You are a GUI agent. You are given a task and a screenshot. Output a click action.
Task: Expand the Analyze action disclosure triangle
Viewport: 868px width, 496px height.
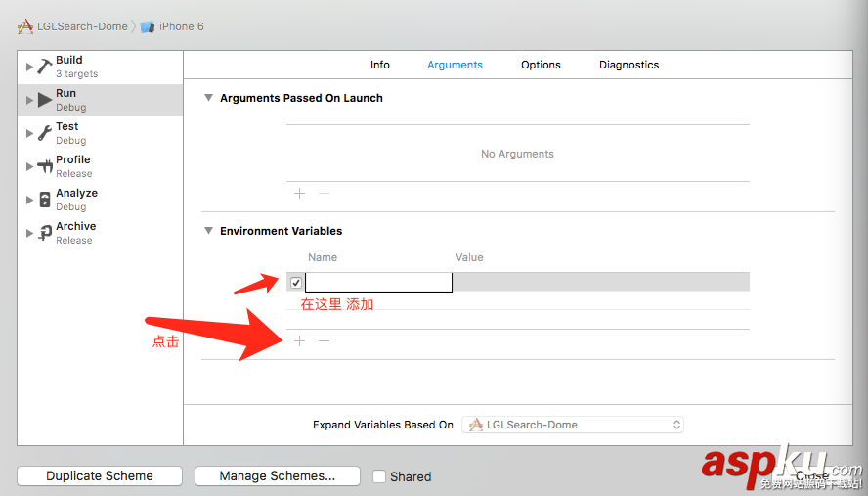[x=29, y=200]
